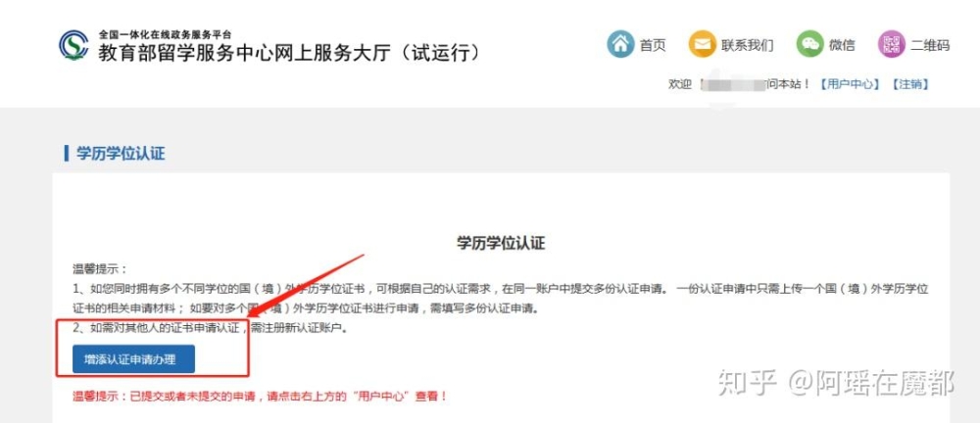Click the green WeChat bubble icon
980x423 pixels.
(x=810, y=44)
